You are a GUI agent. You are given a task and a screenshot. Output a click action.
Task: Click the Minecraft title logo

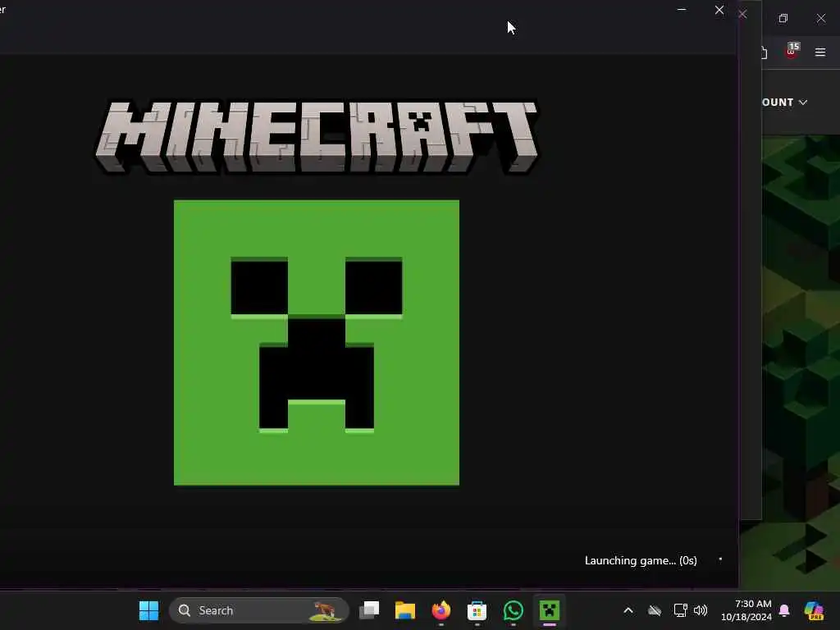coord(317,138)
